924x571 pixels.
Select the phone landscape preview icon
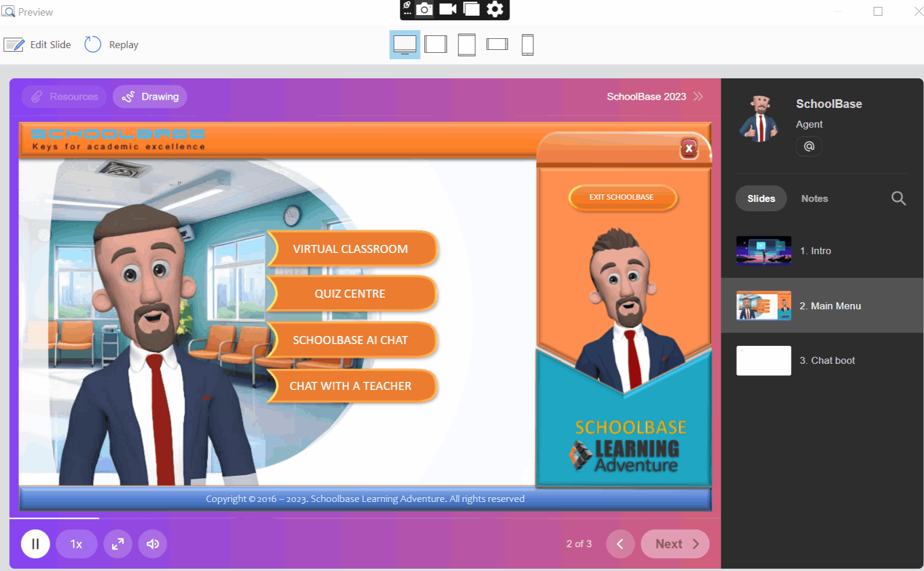pyautogui.click(x=497, y=44)
